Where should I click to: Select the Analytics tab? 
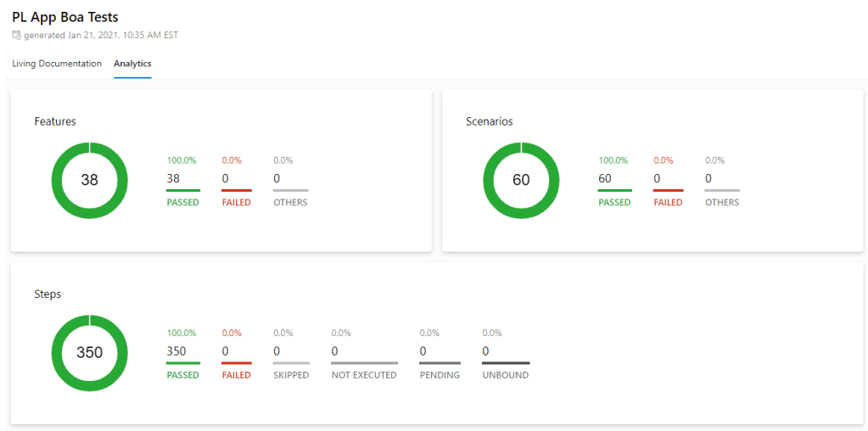132,64
